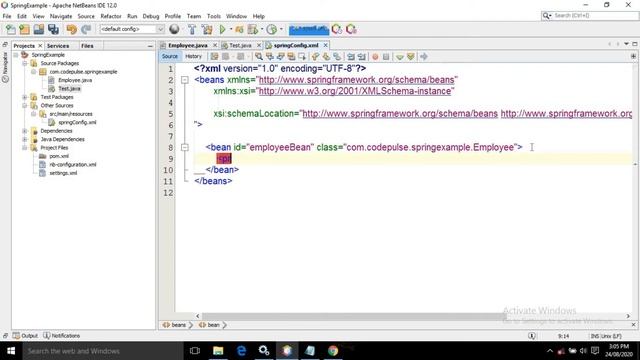The height and width of the screenshot is (360, 640).
Task: Collapse the Source Packages node
Action: (25, 63)
